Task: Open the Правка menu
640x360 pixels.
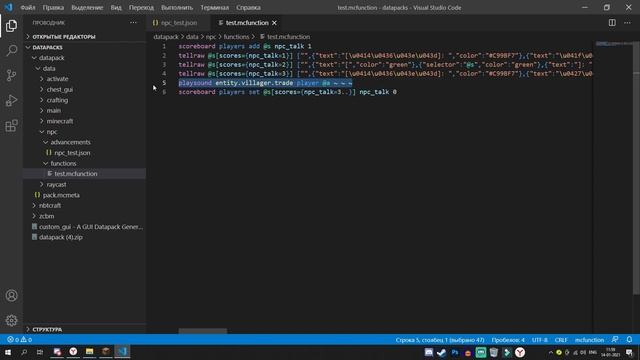Action: point(53,8)
